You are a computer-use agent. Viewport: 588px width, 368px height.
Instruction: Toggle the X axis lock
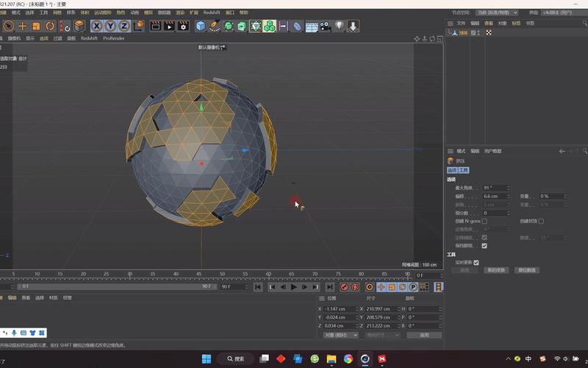point(97,26)
